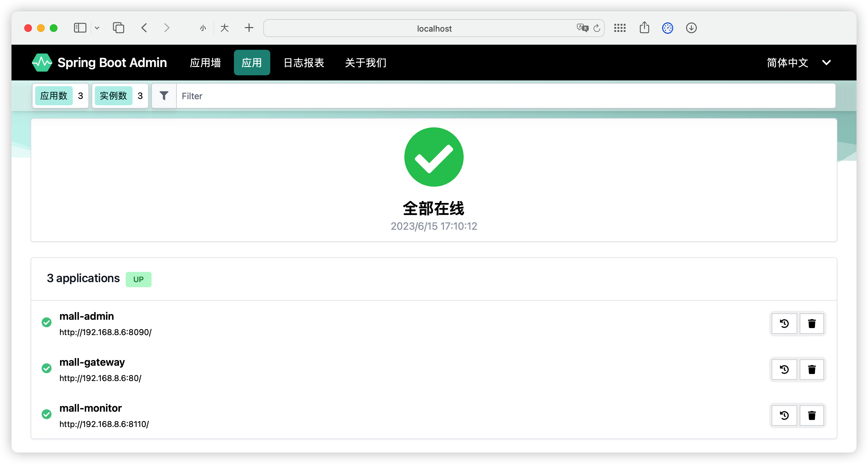
Task: Go forward with the browser forward arrow
Action: tap(167, 28)
